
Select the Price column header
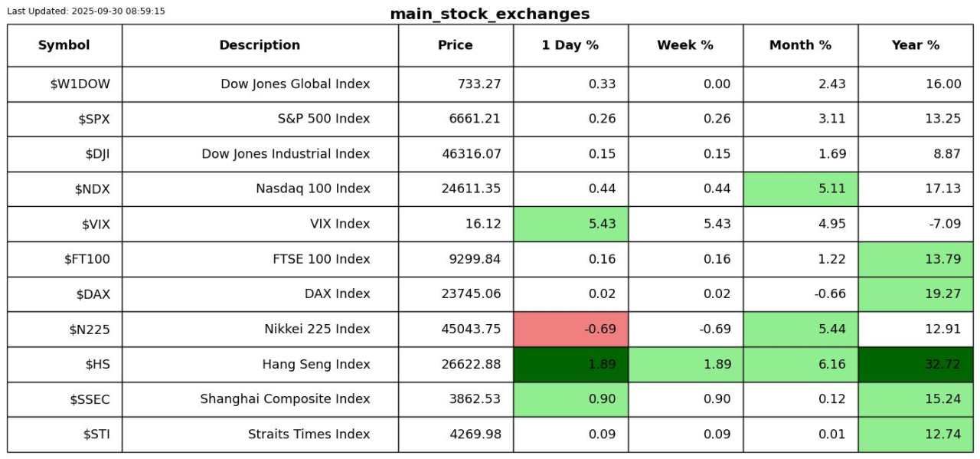(x=456, y=45)
